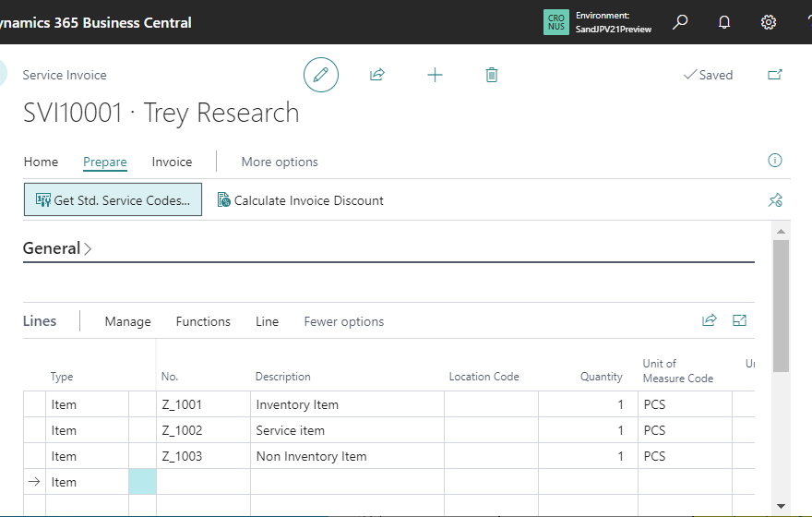Click the Quantity column header

[602, 377]
